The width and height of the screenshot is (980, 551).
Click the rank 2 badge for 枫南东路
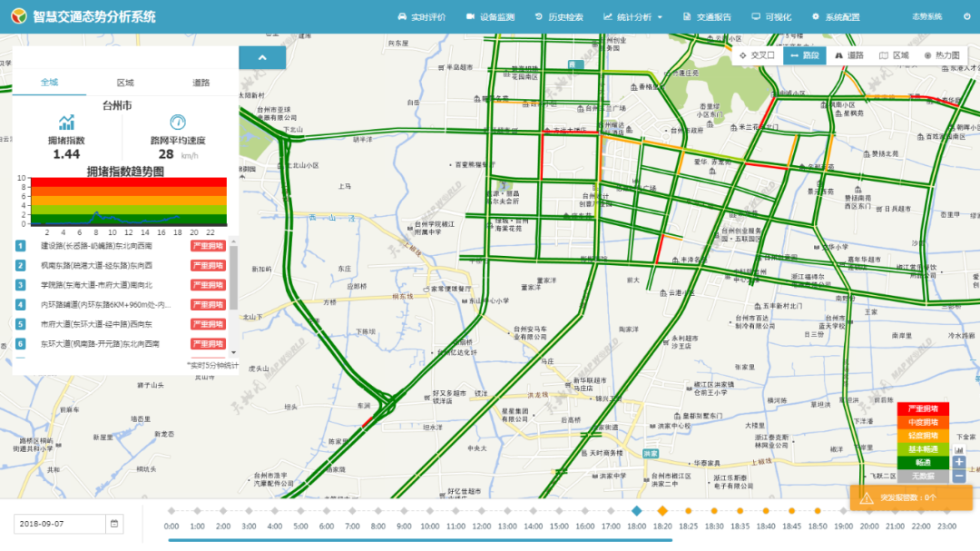tap(21, 265)
